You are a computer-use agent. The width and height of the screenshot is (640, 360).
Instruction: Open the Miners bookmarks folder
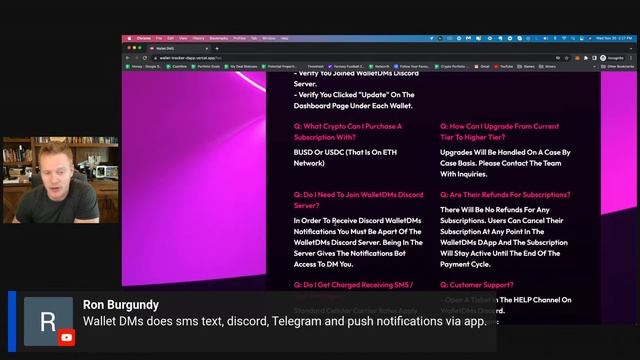(x=547, y=66)
